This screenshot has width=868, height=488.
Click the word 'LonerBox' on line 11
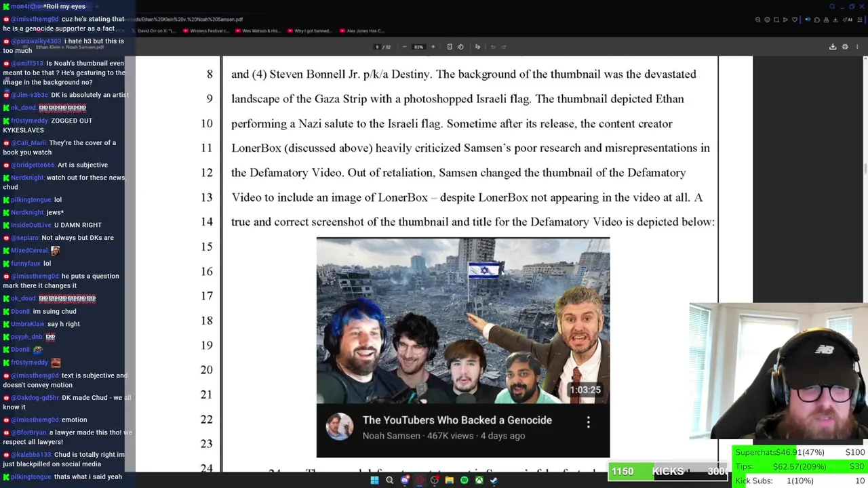coord(256,148)
